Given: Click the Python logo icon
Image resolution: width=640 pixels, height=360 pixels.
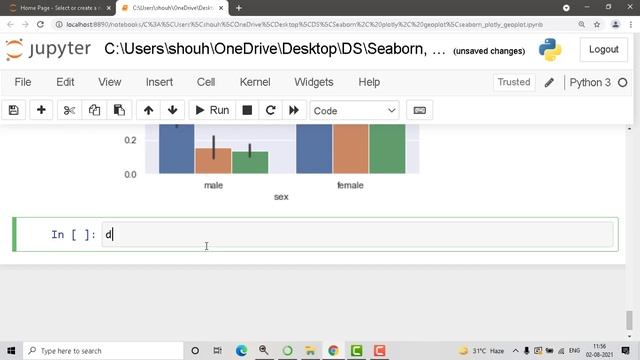Looking at the screenshot, I should [x=550, y=50].
